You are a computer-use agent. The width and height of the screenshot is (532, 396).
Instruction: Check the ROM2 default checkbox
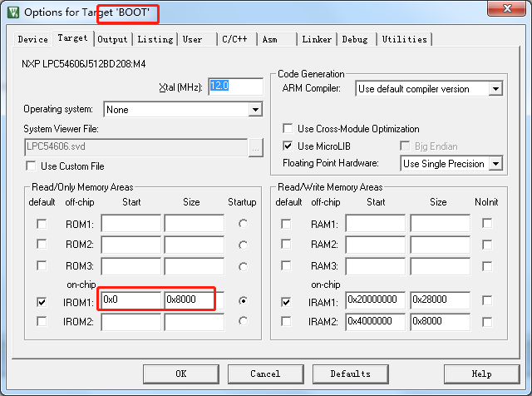(42, 245)
